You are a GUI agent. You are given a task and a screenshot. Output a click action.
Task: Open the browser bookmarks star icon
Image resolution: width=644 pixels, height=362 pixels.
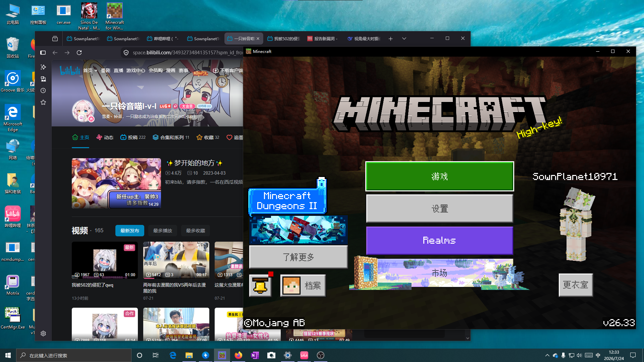tap(43, 102)
